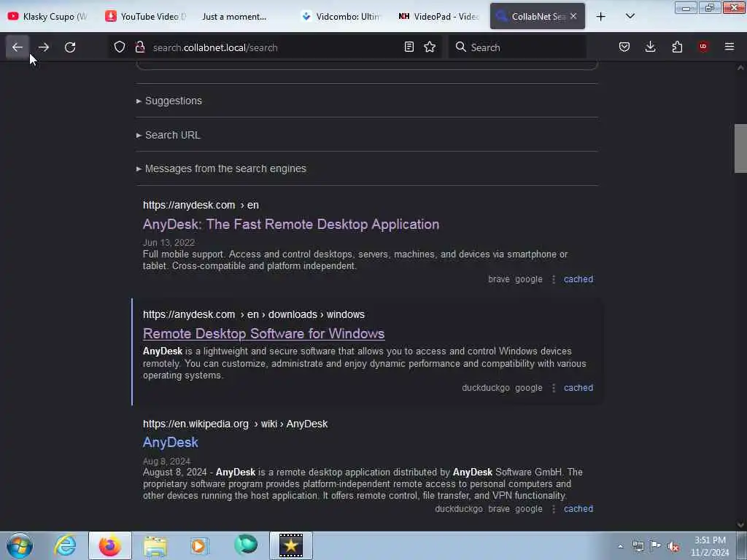The width and height of the screenshot is (747, 560).
Task: Switch to the Vidcombo tab
Action: (x=341, y=17)
